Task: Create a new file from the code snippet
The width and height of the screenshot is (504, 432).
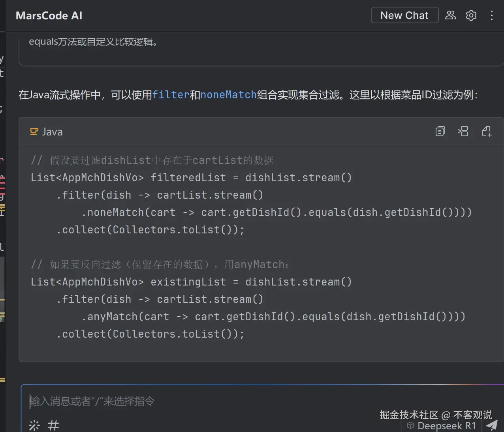Action: 486,131
